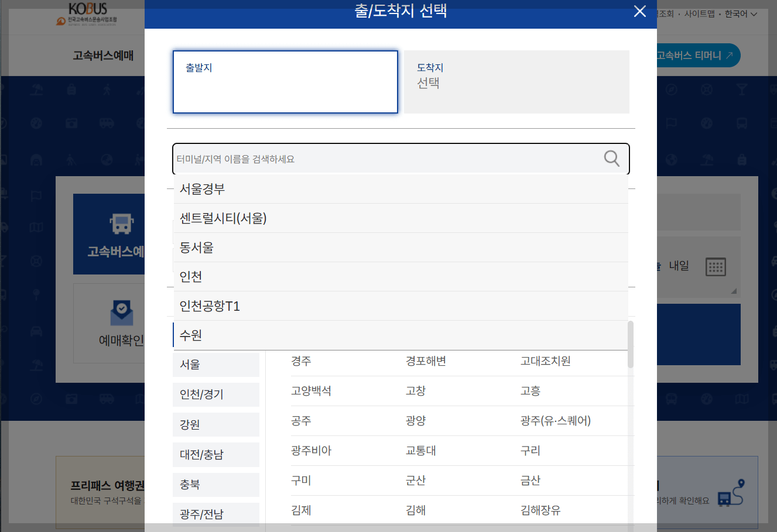The width and height of the screenshot is (777, 532).
Task: Select 내일 as the travel date
Action: 679,266
